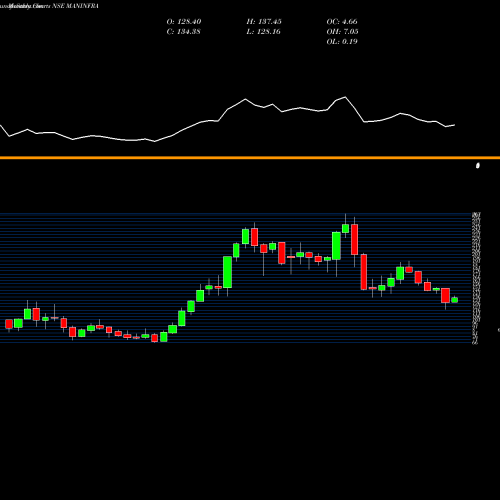Click the OL: 0.19 reading

(342, 42)
